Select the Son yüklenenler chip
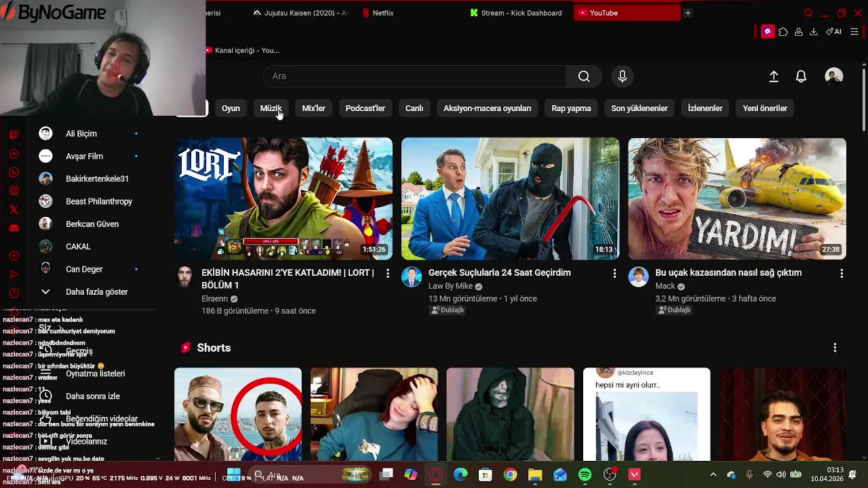 [x=639, y=108]
